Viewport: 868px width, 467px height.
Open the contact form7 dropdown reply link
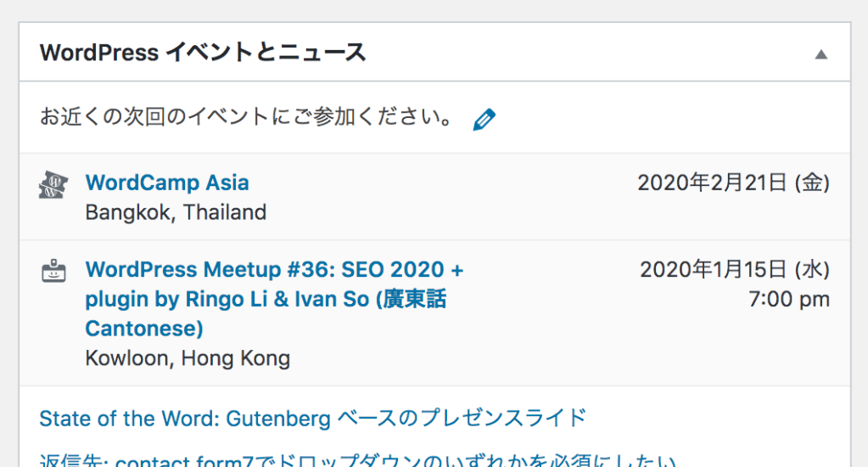[356, 461]
